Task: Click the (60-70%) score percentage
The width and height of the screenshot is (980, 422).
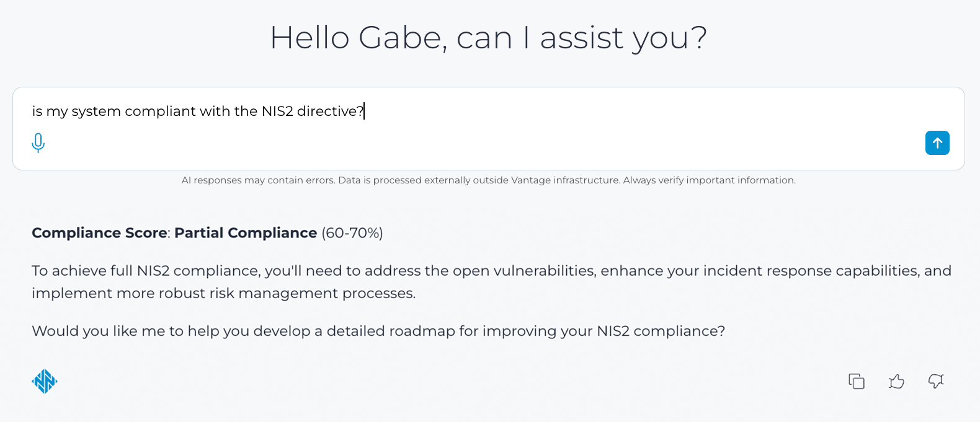Action: tap(352, 233)
